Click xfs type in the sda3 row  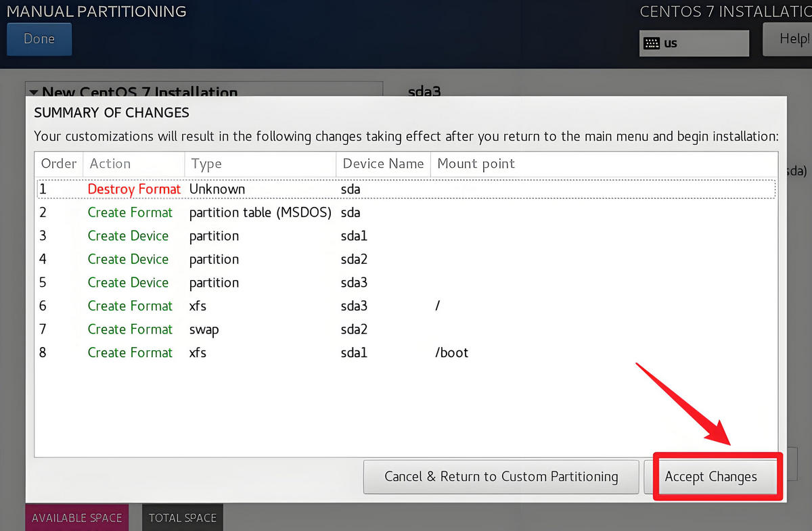(198, 306)
